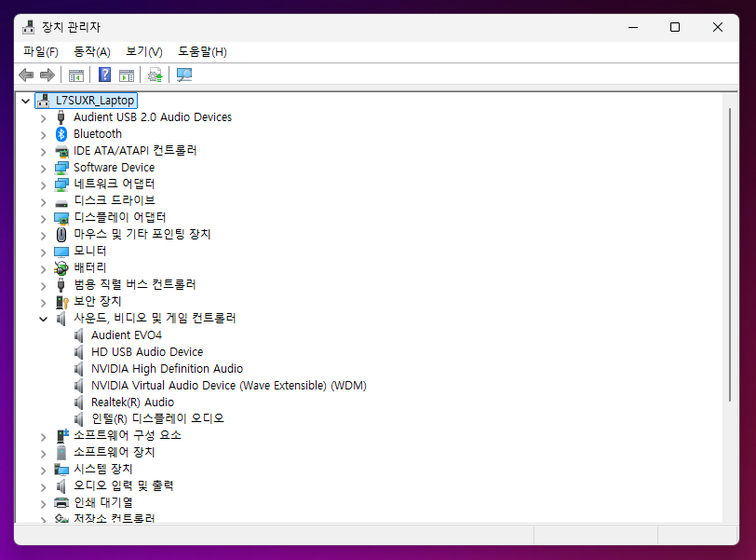This screenshot has height=560, width=756.
Task: Go back with the left arrow toolbar icon
Action: tap(26, 75)
